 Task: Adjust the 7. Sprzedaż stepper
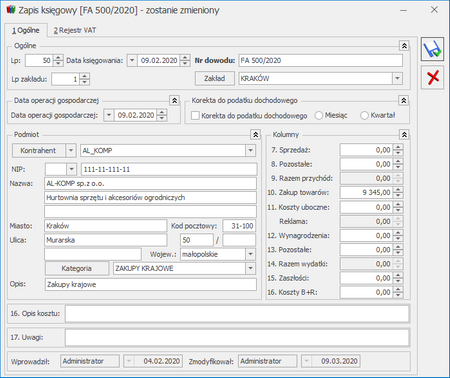398,150
